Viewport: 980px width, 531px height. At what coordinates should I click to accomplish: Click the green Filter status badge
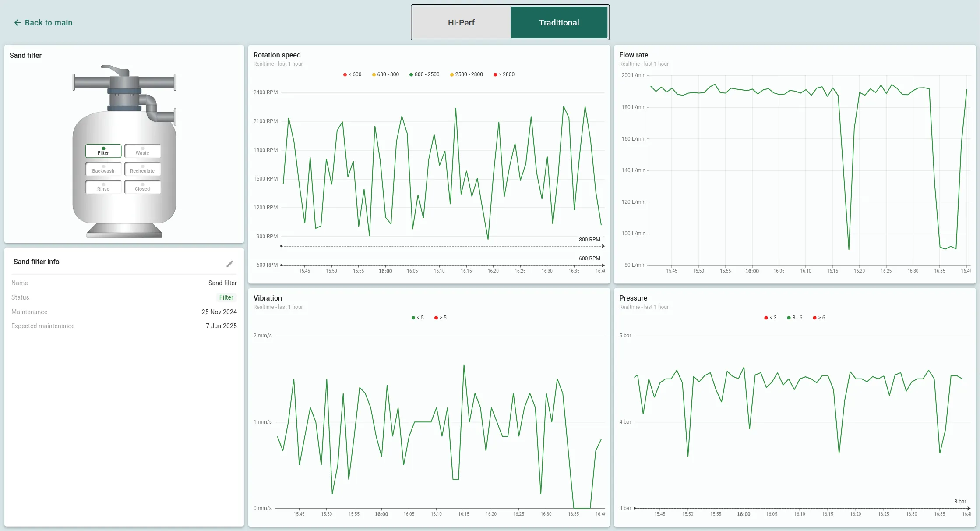[x=226, y=297]
